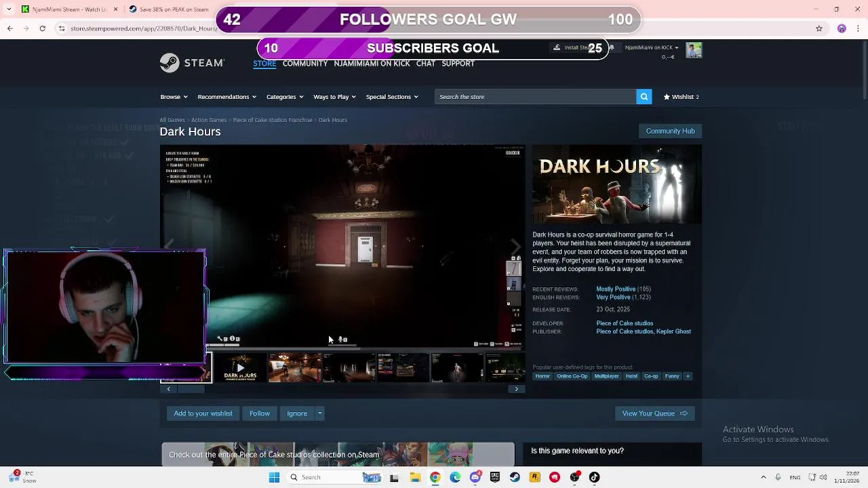Open the Wishlist star link
868x488 pixels.
pos(681,97)
